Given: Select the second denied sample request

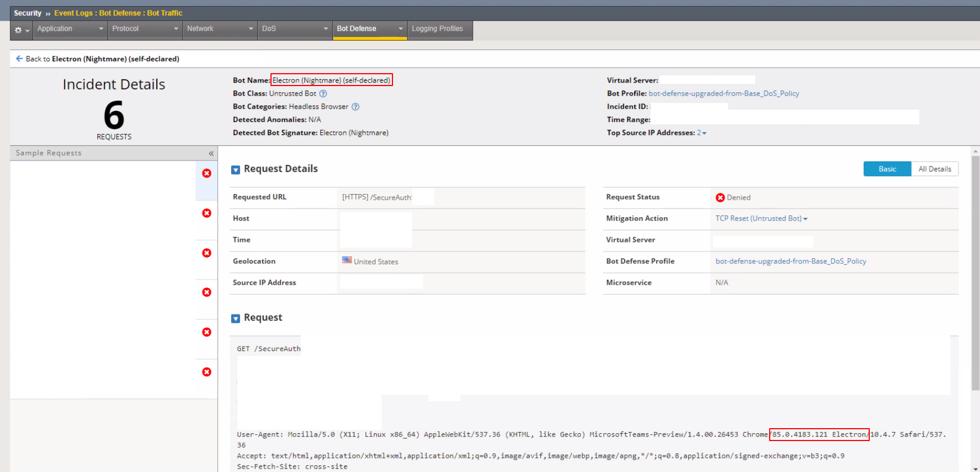Looking at the screenshot, I should (x=207, y=213).
